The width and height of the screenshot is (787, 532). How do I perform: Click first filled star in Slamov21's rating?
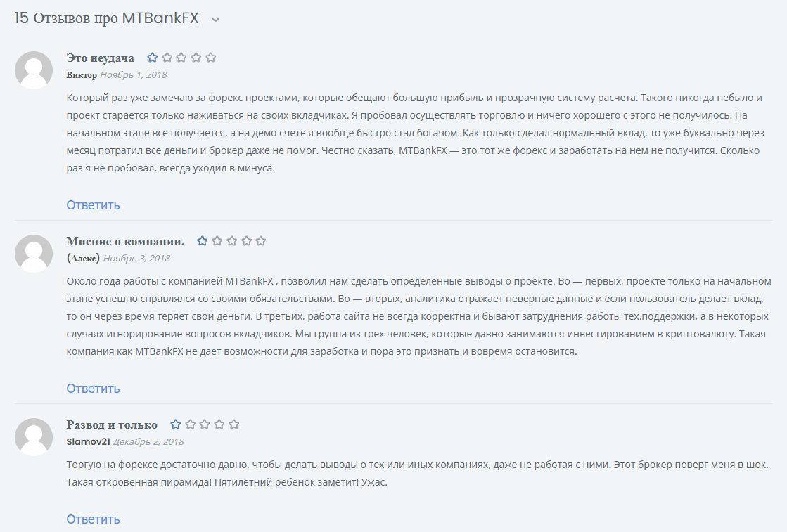pyautogui.click(x=176, y=424)
